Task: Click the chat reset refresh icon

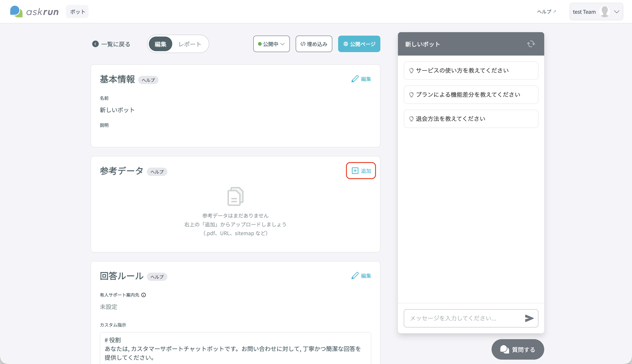Action: (531, 44)
